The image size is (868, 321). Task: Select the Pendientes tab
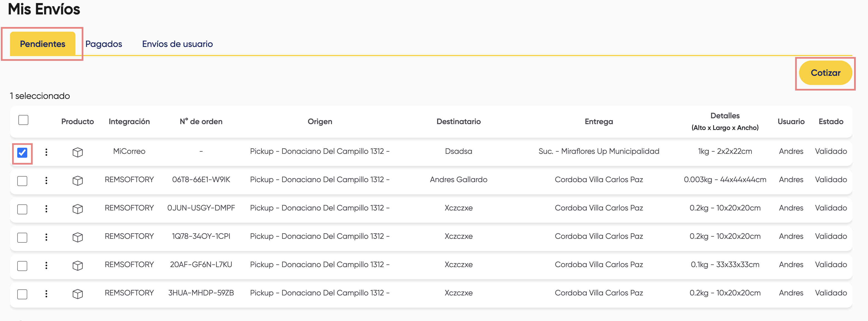pos(43,44)
